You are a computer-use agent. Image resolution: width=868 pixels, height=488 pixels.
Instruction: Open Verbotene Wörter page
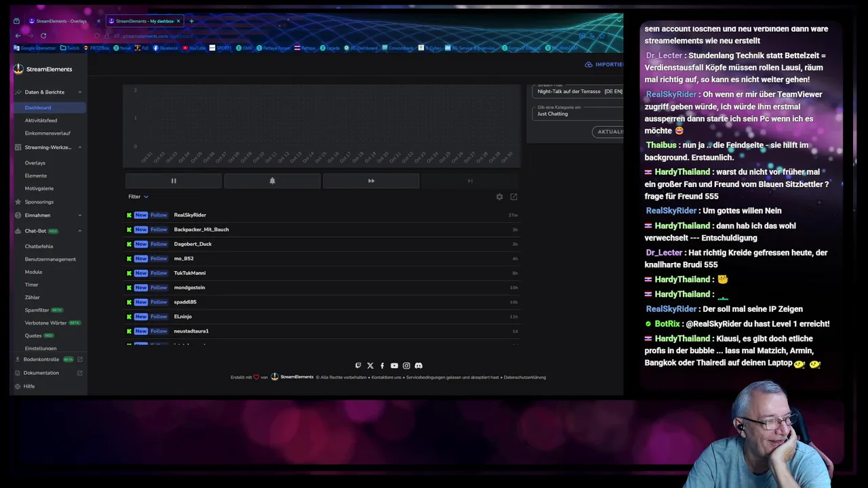click(45, 323)
